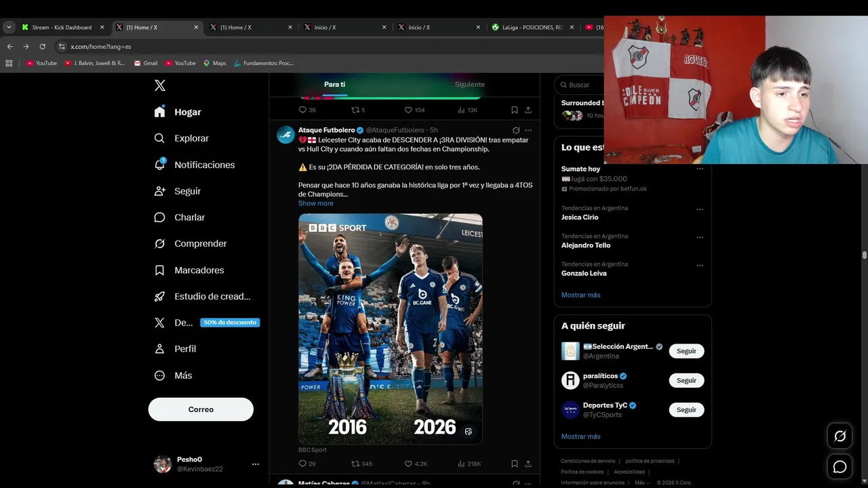
Task: Open Más options in the sidebar
Action: coord(173,375)
